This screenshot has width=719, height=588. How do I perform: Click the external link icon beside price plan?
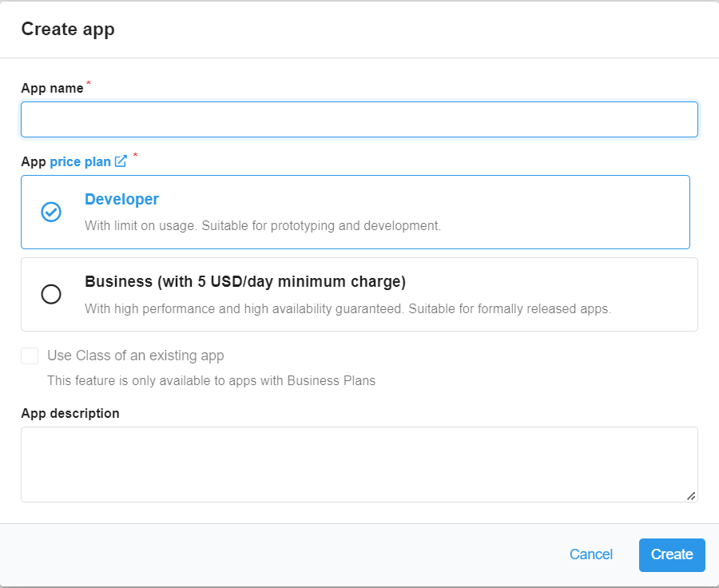[121, 161]
